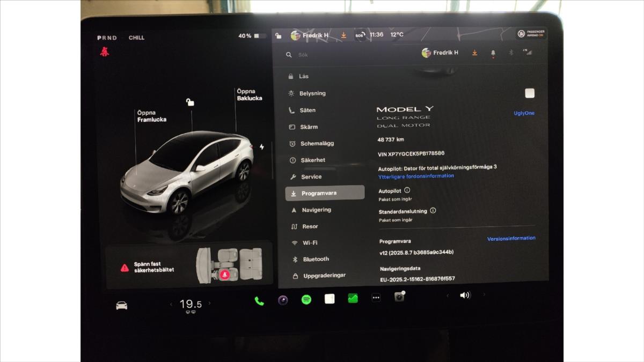Tap the LTE signal strength icon
This screenshot has height=362, width=644.
click(526, 52)
